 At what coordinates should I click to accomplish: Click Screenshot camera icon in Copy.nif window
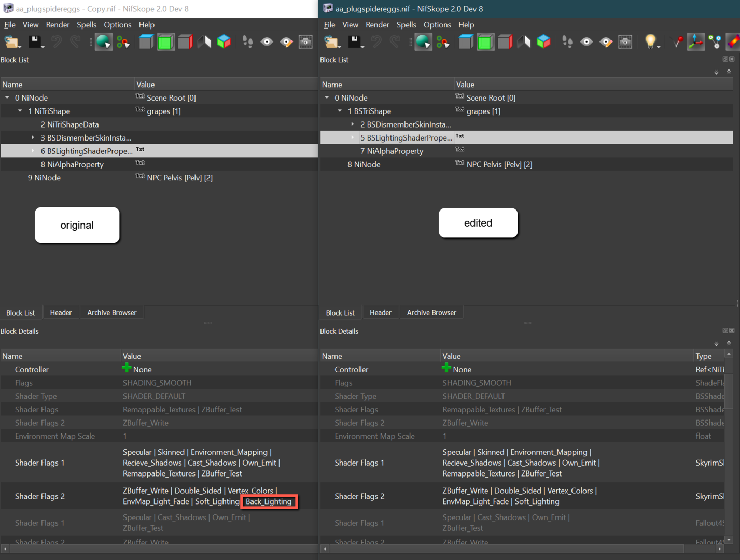[305, 41]
